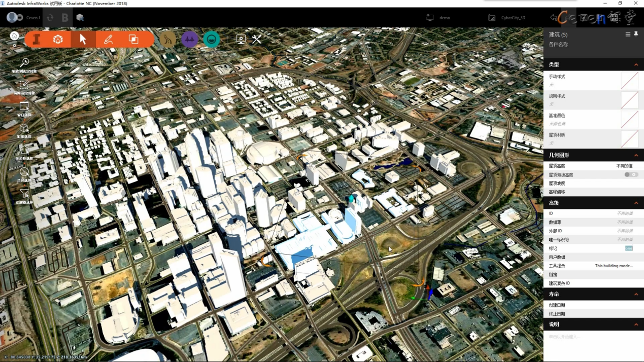Choose the box selection cube tool
Viewport: 644px width, 362px height.
[24, 130]
